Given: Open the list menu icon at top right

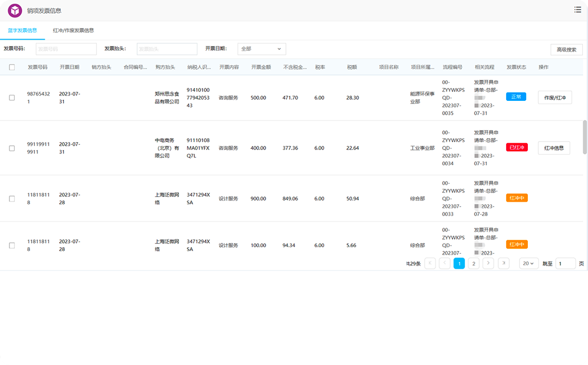Looking at the screenshot, I should [x=577, y=10].
